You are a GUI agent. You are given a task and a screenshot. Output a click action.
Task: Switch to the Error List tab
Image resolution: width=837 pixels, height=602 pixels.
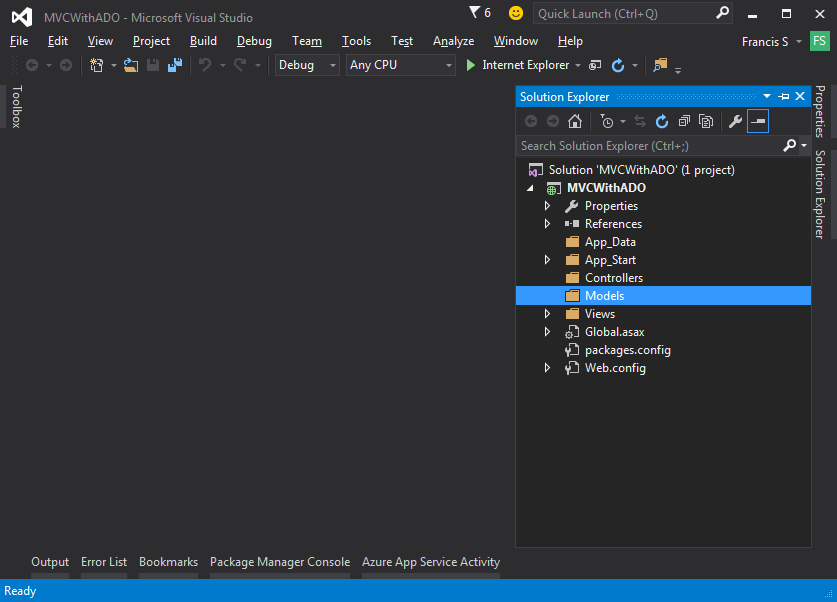click(x=104, y=562)
